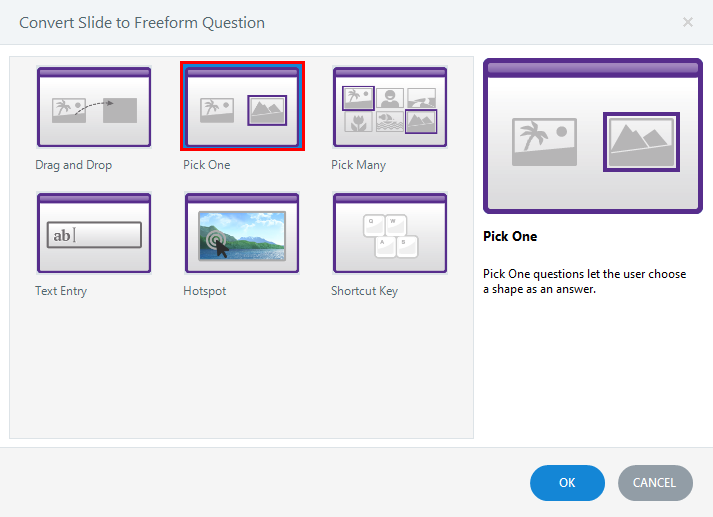The width and height of the screenshot is (713, 517).
Task: Choose the Pick One question thumbnail
Action: 242,107
